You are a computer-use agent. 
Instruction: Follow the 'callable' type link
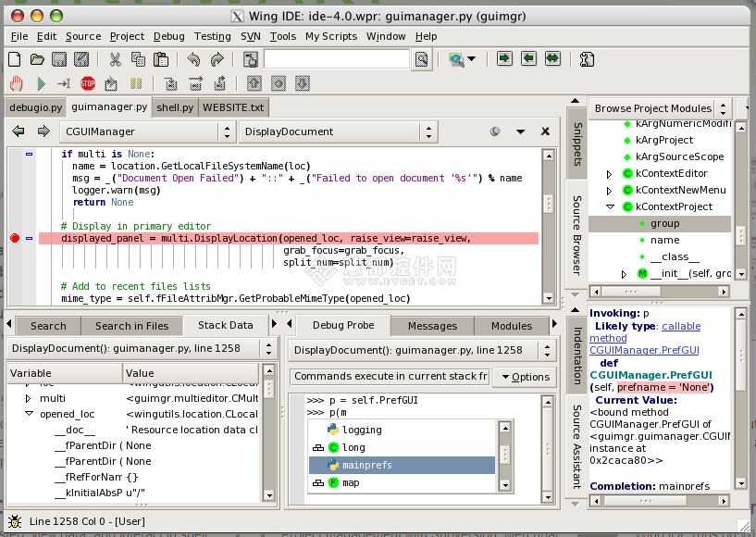[681, 326]
